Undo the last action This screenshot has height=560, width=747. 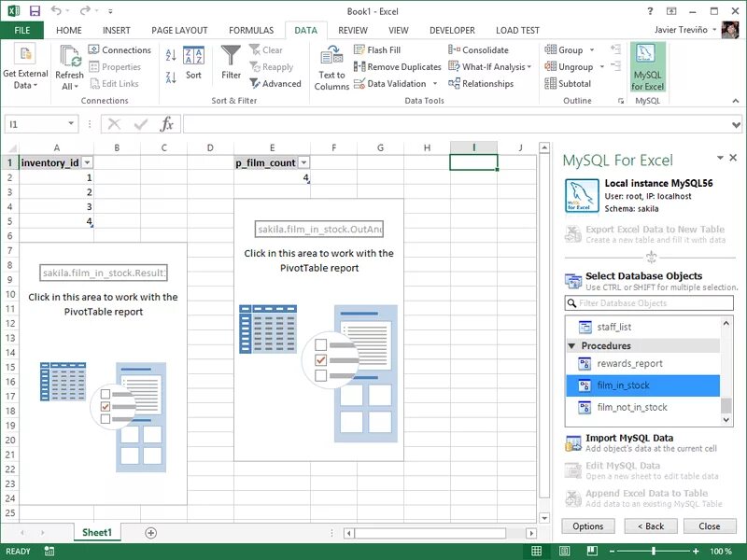[56, 10]
